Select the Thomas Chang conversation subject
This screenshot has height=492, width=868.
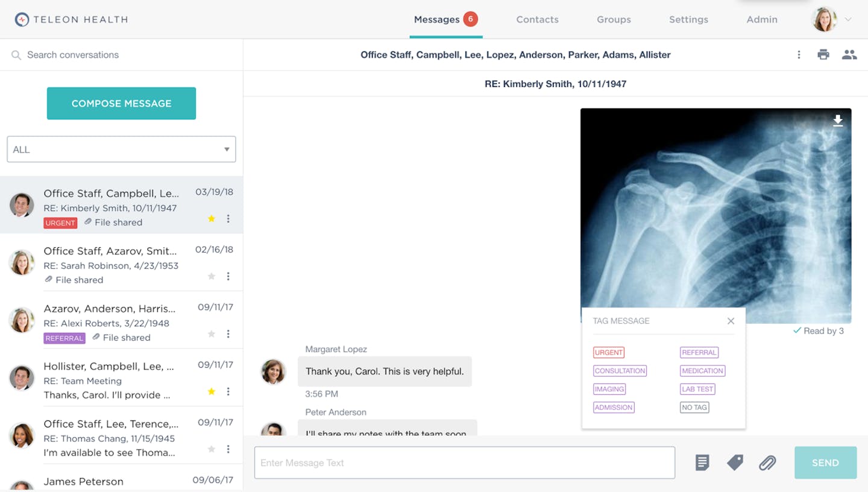109,438
